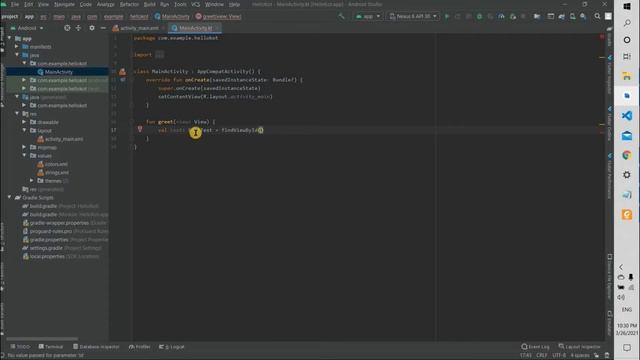Open the Event Log button
Screen dimensions: 640x360
535,347
